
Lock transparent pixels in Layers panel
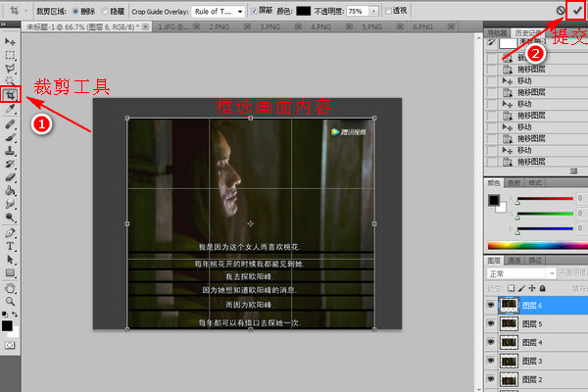pos(511,288)
